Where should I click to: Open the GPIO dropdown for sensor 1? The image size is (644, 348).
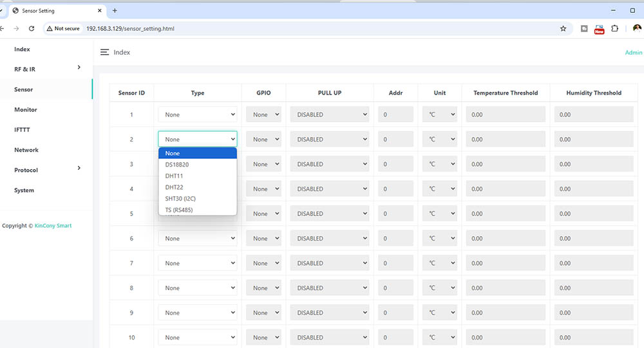(x=264, y=114)
